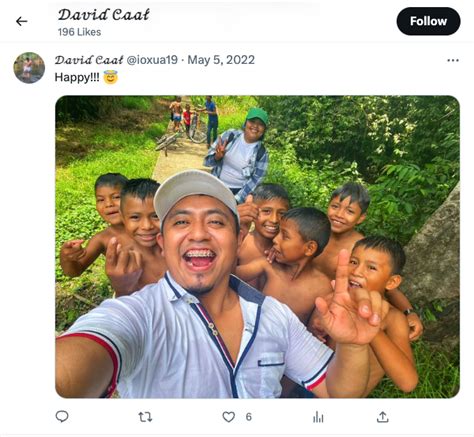Click the author name beside @ioxua19
Image resolution: width=474 pixels, height=437 pixels.
tap(89, 60)
